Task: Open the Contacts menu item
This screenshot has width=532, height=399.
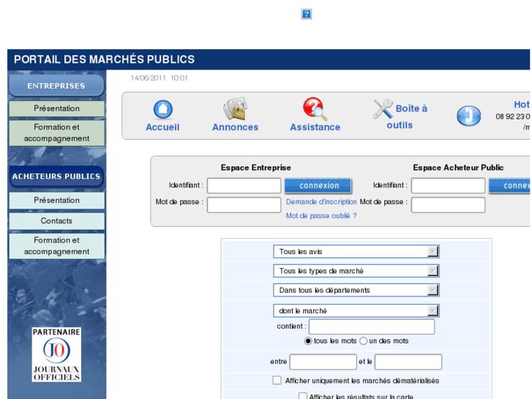Action: point(56,221)
